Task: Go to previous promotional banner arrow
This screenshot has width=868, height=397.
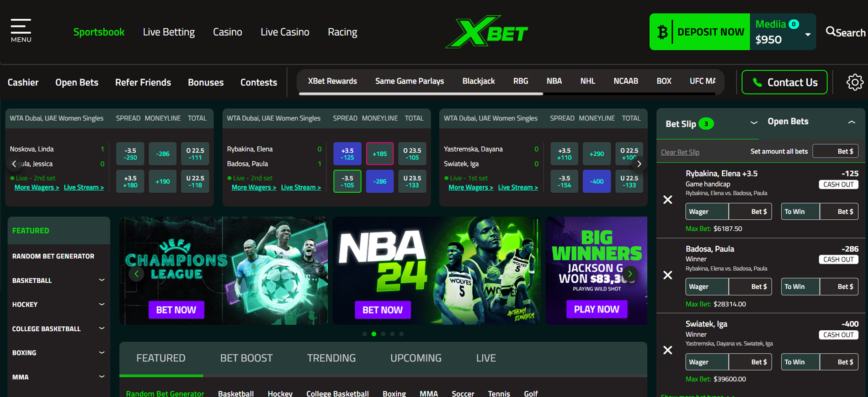Action: 136,274
